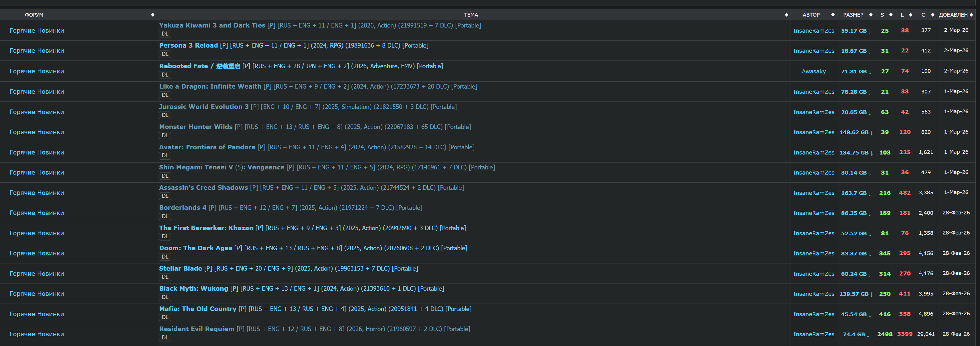Open Горячие Новинки forum in first row

click(x=36, y=30)
